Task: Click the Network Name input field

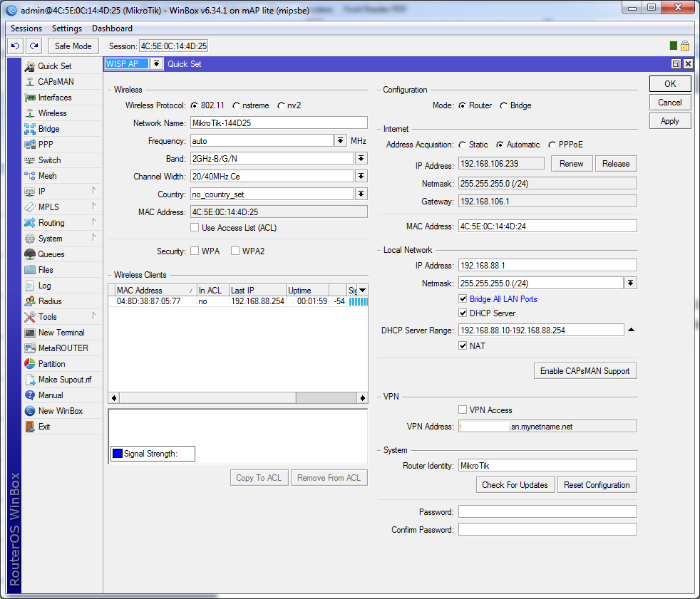Action: pyautogui.click(x=279, y=123)
